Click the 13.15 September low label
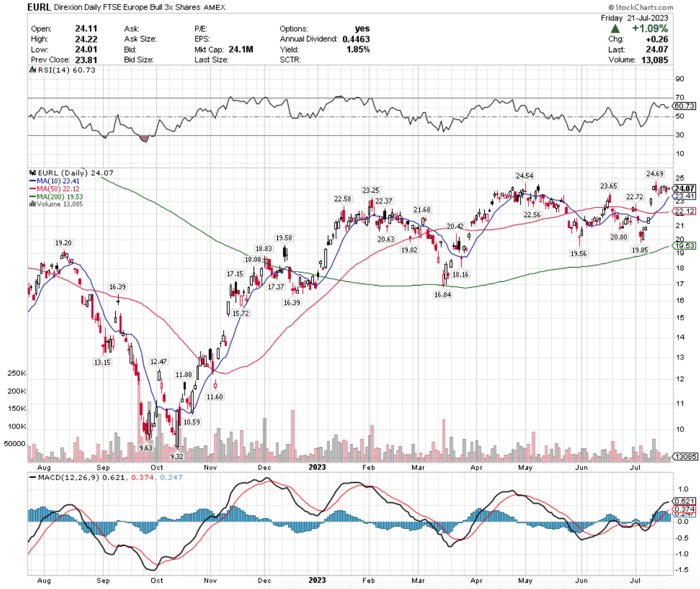 pyautogui.click(x=102, y=362)
